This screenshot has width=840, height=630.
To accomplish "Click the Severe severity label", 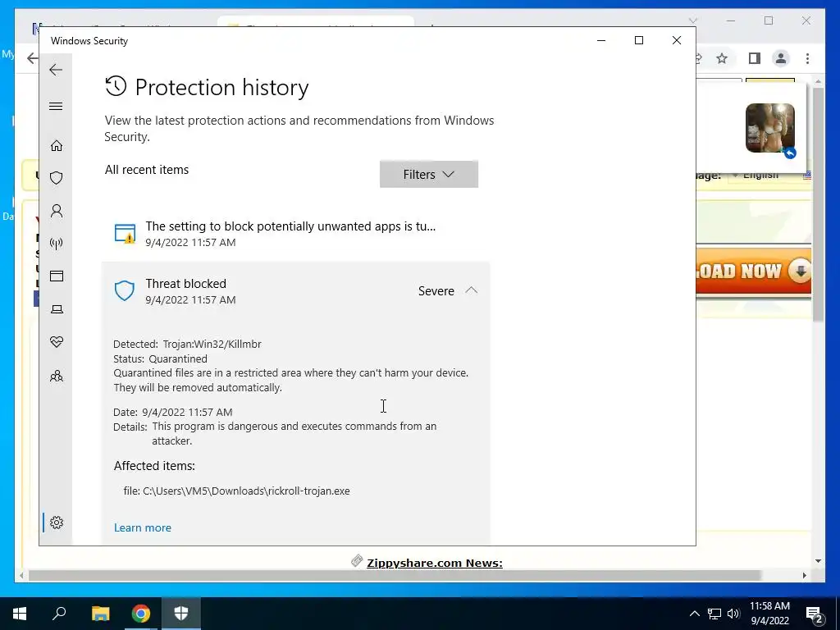I will pyautogui.click(x=436, y=291).
